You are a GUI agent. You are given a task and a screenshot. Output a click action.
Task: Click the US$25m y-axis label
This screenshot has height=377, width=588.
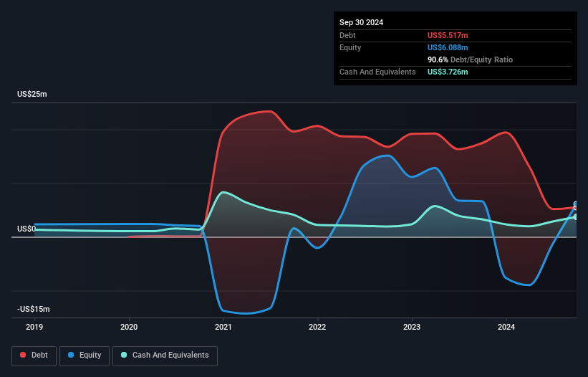click(x=32, y=94)
